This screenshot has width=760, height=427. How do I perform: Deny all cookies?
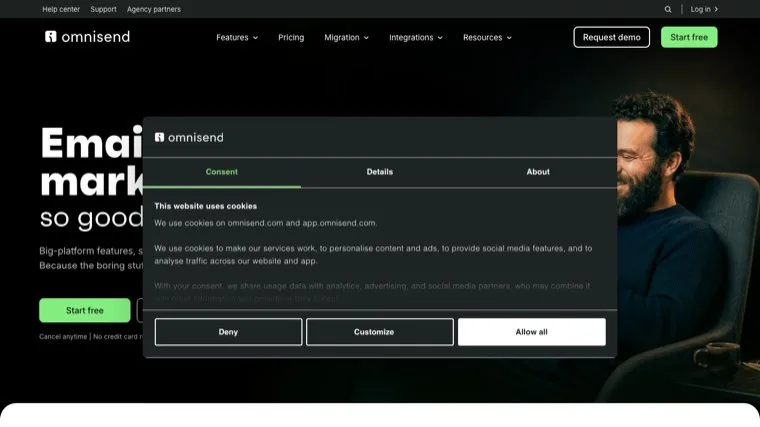pyautogui.click(x=228, y=332)
